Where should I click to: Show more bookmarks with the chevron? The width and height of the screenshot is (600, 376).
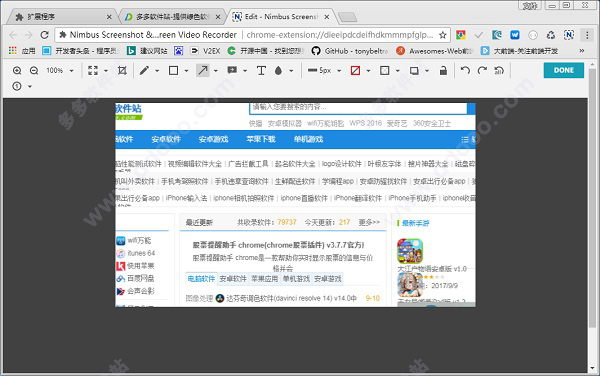tap(582, 50)
